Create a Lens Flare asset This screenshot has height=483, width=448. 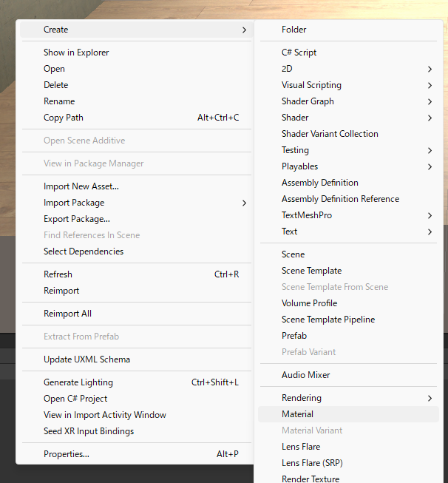pos(348,447)
